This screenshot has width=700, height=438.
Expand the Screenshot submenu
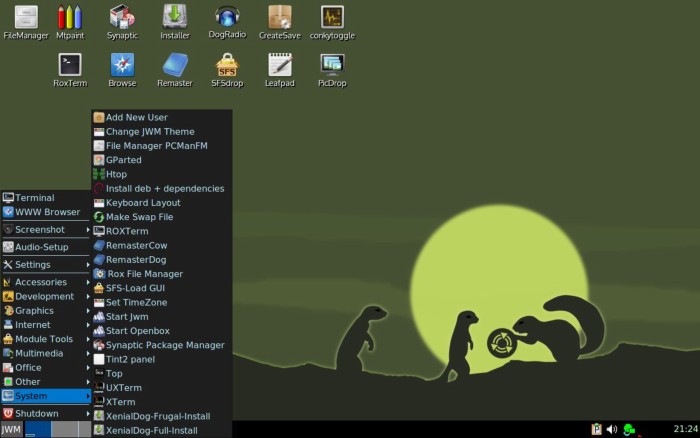46,229
